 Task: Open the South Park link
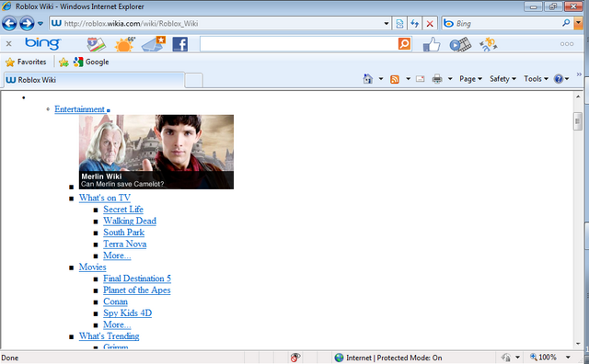(124, 233)
